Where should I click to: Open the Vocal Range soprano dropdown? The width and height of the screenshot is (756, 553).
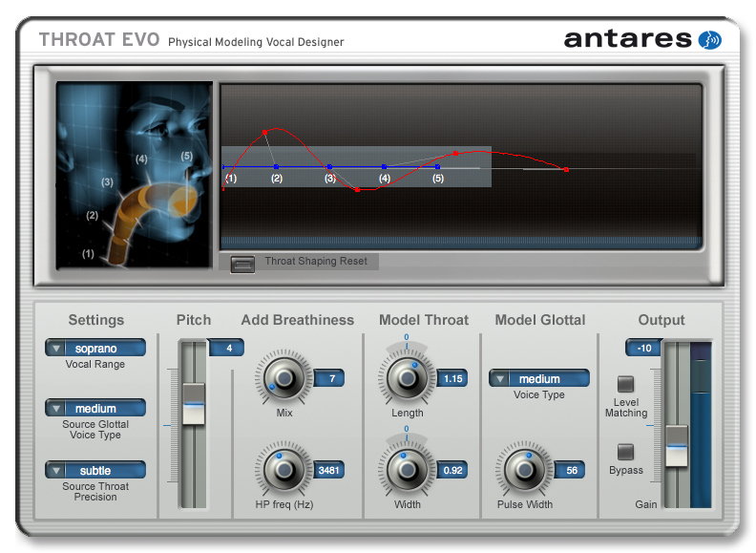pos(95,349)
